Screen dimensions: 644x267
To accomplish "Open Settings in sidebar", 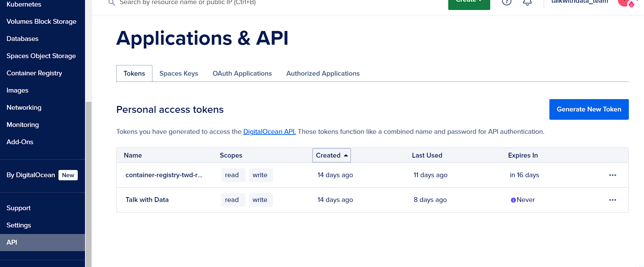I will tap(19, 225).
